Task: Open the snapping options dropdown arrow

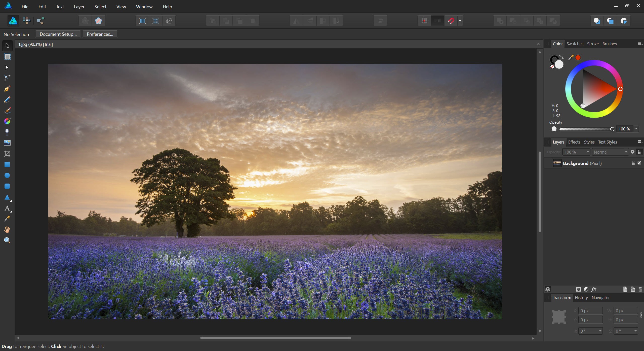Action: (460, 21)
